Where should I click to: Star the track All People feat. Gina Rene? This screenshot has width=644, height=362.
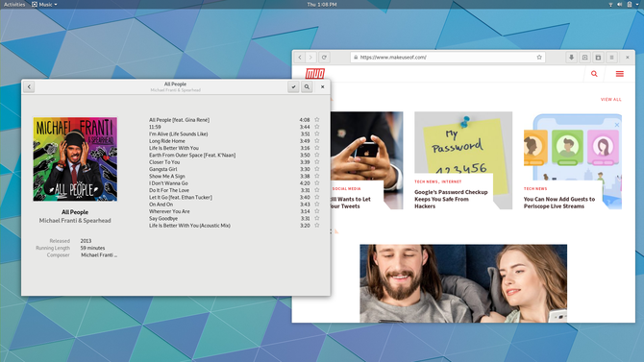(316, 120)
